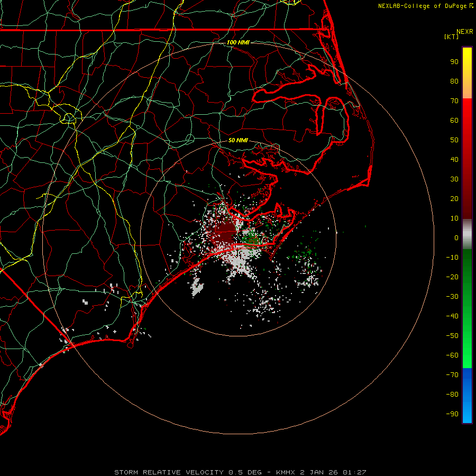This screenshot has width=476, height=476.
Task: Click the -40 value on the velocity scale
Action: pos(452,316)
